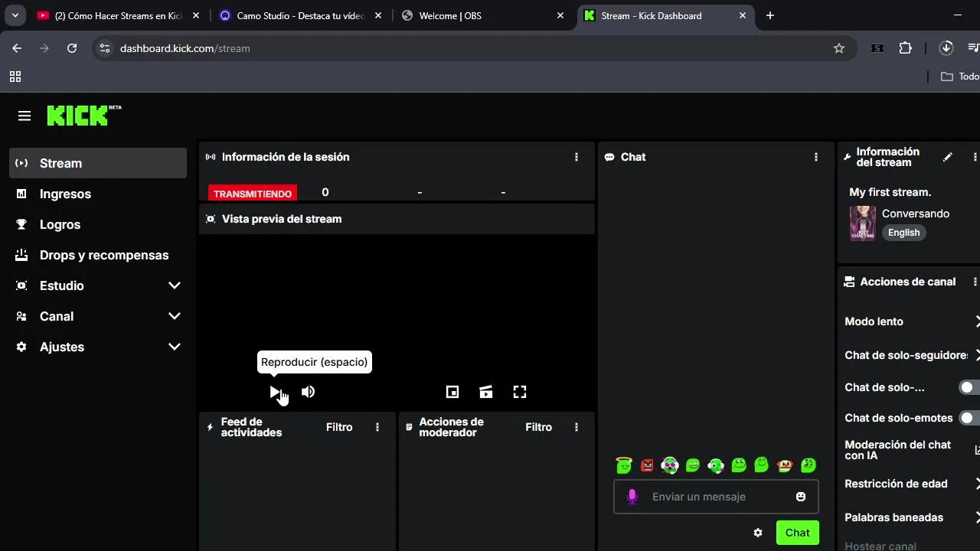Open the hamburger menu beside Kick logo

click(x=24, y=116)
